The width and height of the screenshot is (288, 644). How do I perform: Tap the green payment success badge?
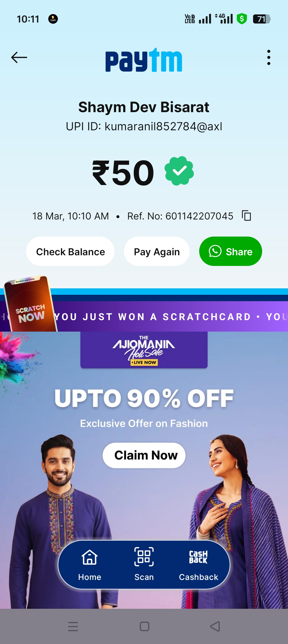(x=179, y=171)
